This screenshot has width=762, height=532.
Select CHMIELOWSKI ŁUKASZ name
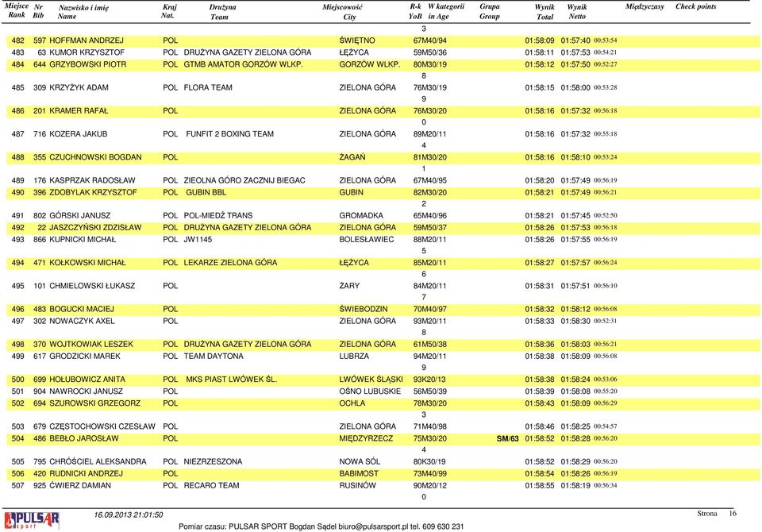[92, 286]
